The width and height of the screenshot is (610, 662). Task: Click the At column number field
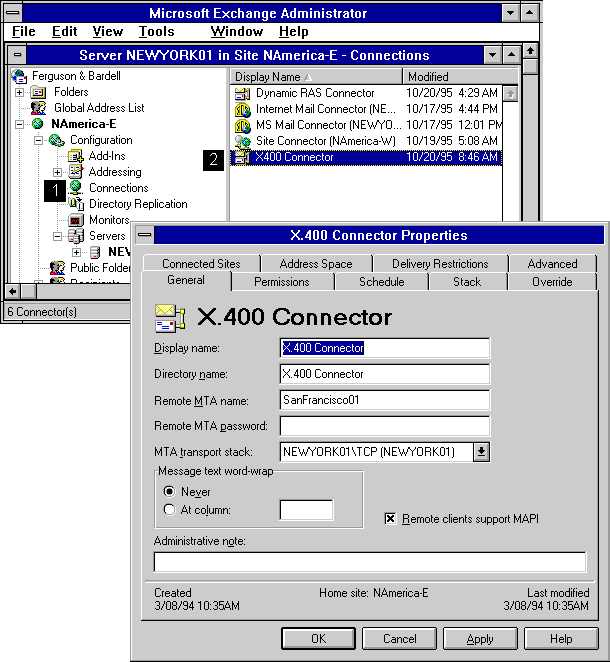[306, 510]
